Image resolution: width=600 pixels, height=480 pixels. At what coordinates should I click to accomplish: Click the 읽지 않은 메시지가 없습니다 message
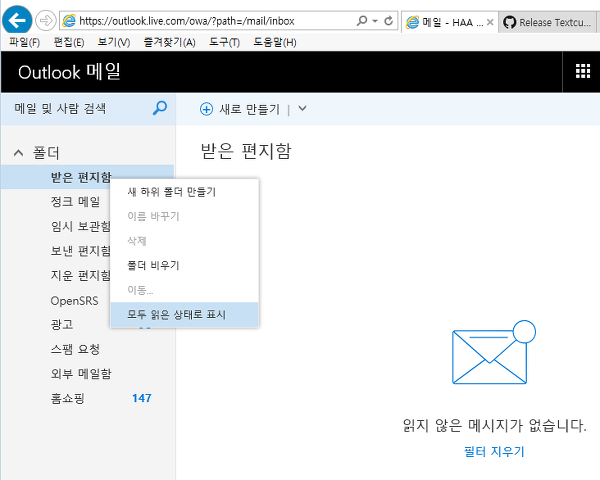(x=494, y=425)
